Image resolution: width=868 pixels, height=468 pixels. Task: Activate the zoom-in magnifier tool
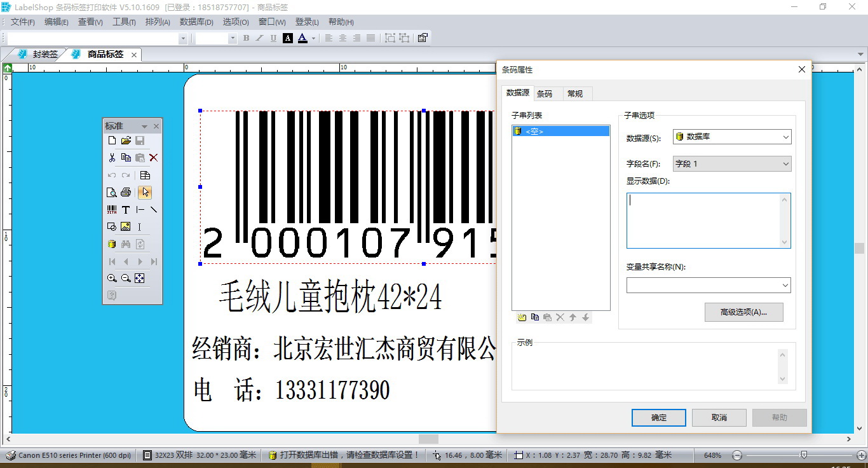[x=112, y=278]
